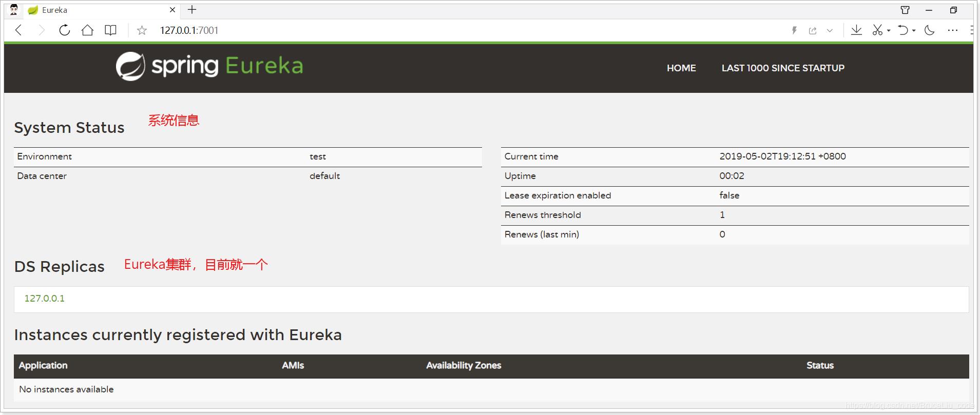Click the 'Lease expiration enabled' label

point(558,195)
